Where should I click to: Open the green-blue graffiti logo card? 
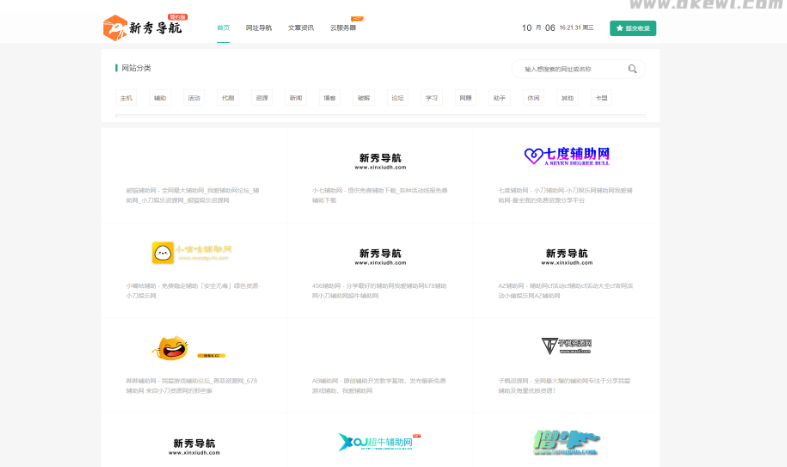point(567,441)
